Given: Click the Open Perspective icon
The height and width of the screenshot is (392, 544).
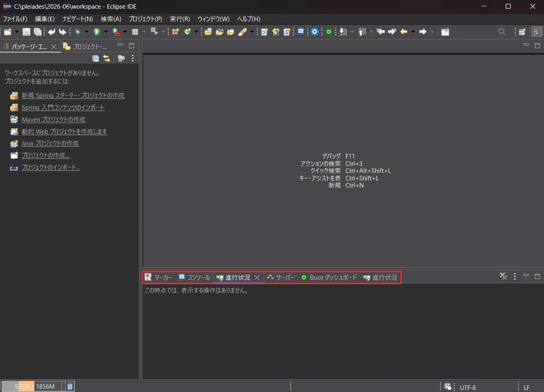Looking at the screenshot, I should tap(522, 32).
